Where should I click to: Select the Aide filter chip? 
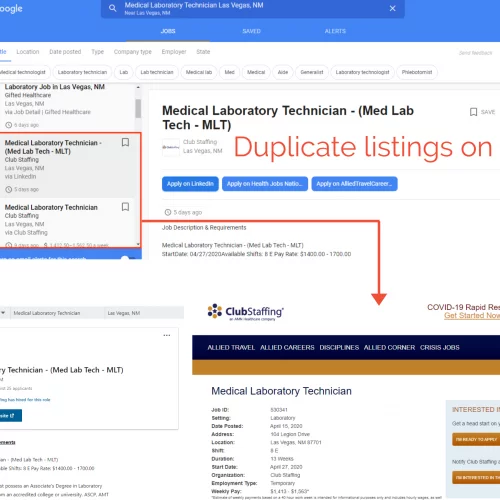283,72
